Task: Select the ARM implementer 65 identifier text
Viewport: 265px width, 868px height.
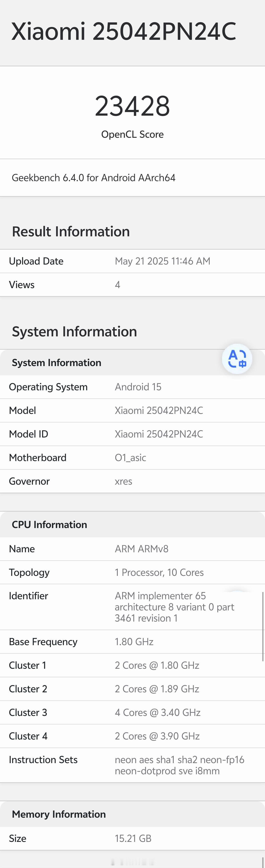Action: [175, 607]
